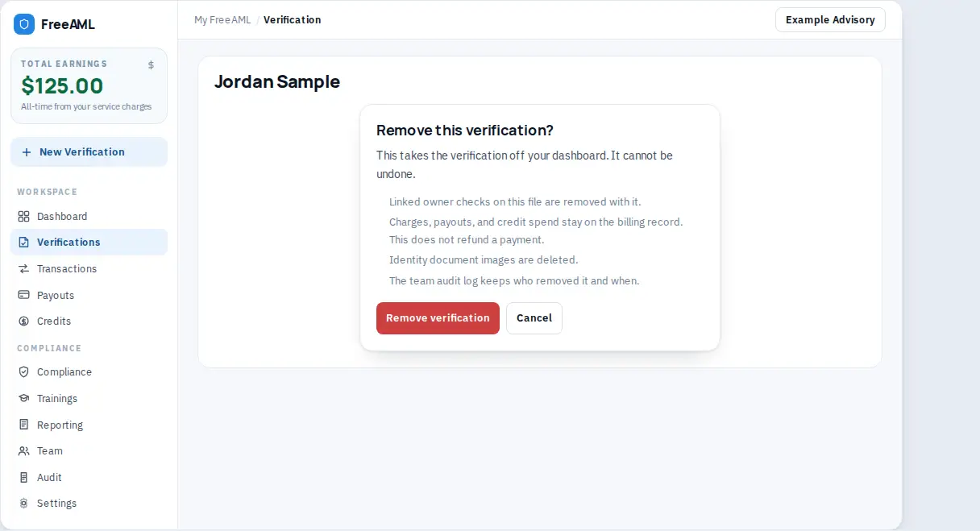The image size is (980, 531).
Task: Click the plus icon beside New Verification
Action: coord(27,152)
